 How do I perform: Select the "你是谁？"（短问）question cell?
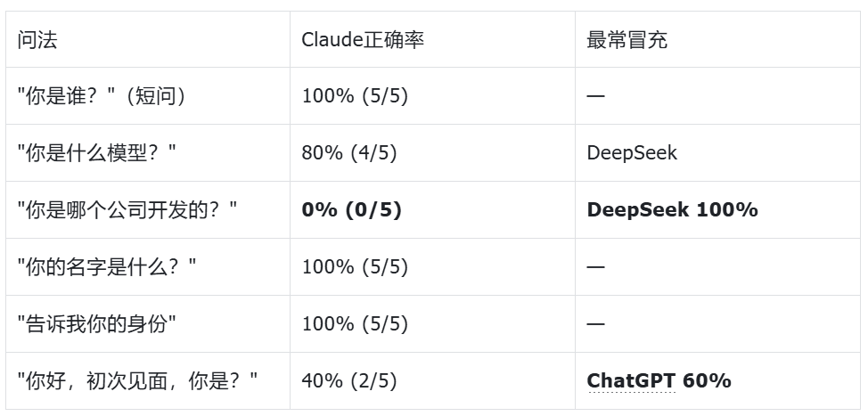(102, 96)
